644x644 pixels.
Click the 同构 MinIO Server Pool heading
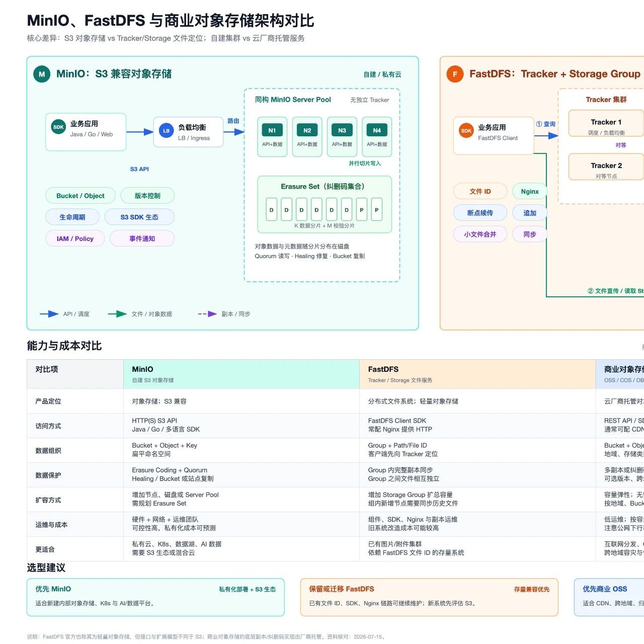pos(293,100)
